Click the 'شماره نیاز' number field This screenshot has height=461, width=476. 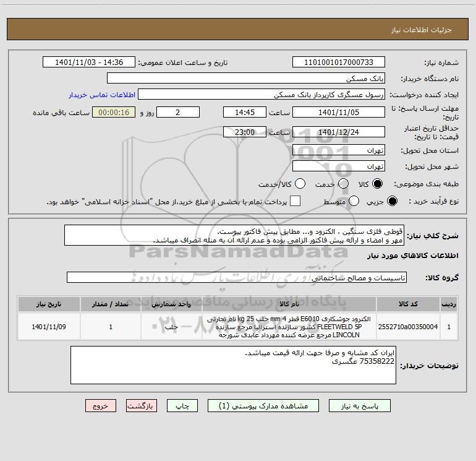(338, 62)
